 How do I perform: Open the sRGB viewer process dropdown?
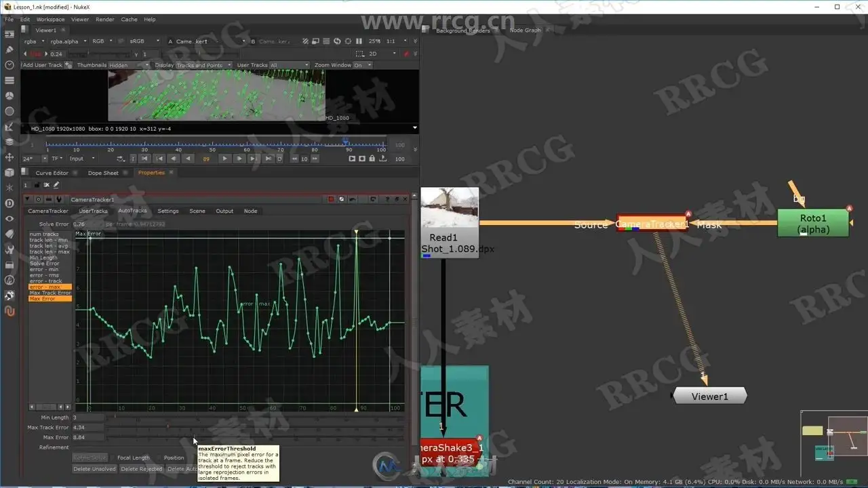[144, 41]
